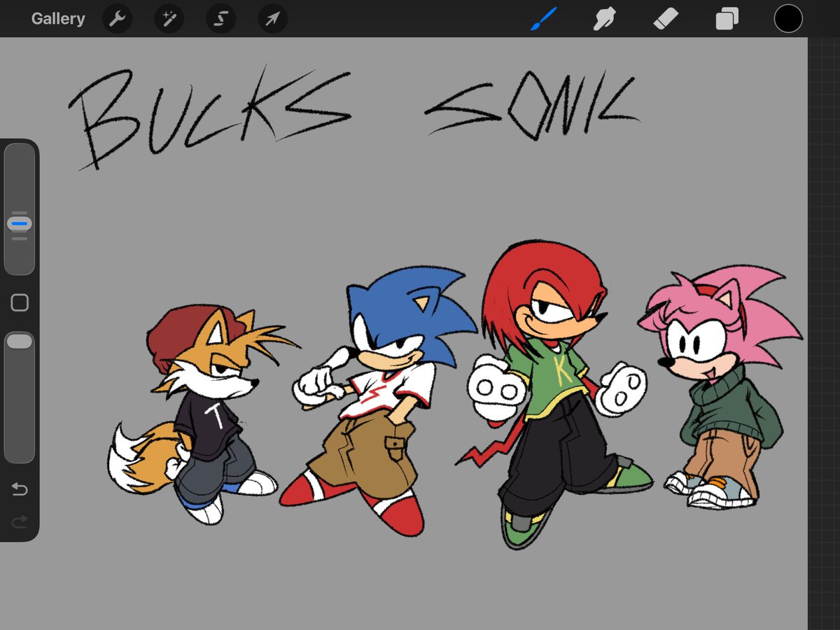Open the Adjustments magic wand menu
Viewport: 840px width, 630px height.
point(169,19)
